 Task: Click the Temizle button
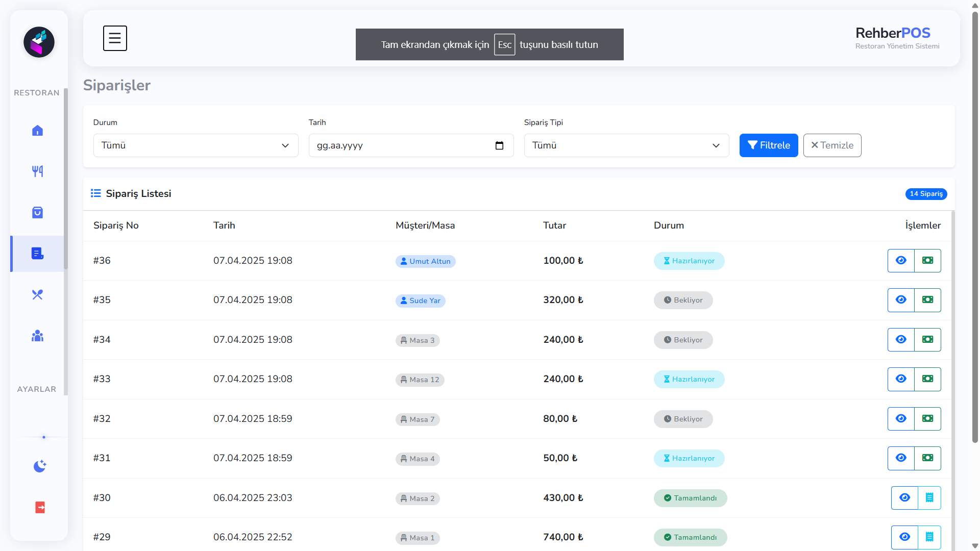tap(832, 145)
